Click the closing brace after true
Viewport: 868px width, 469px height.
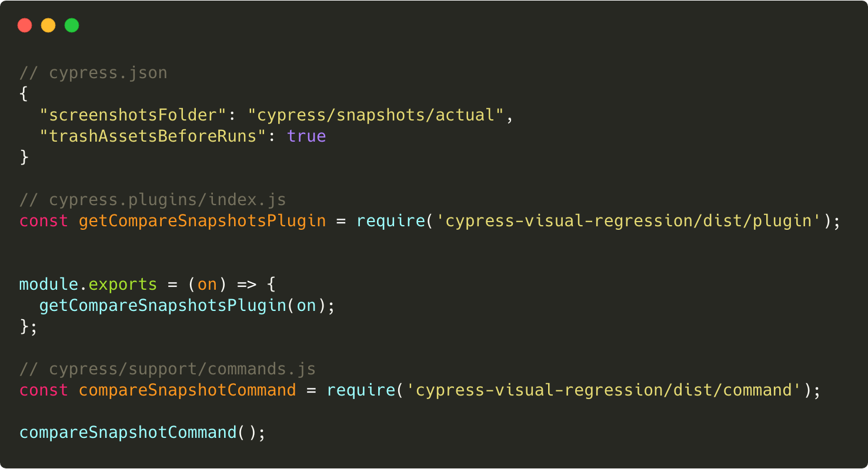click(24, 157)
